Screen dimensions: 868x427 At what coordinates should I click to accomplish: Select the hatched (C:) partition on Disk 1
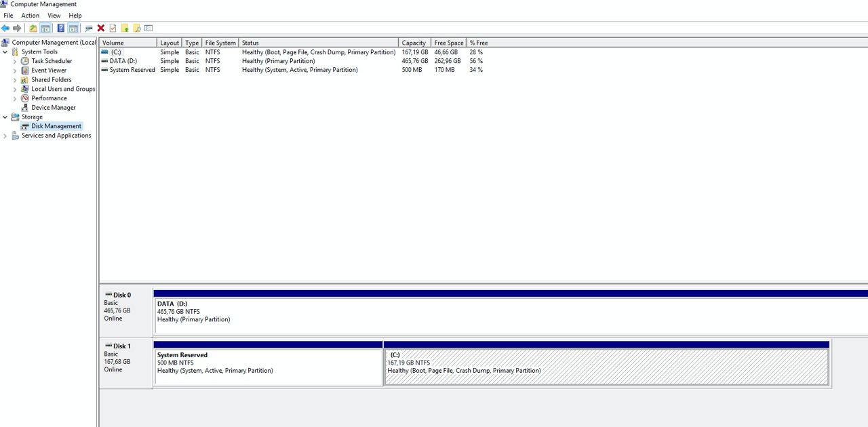click(x=606, y=367)
